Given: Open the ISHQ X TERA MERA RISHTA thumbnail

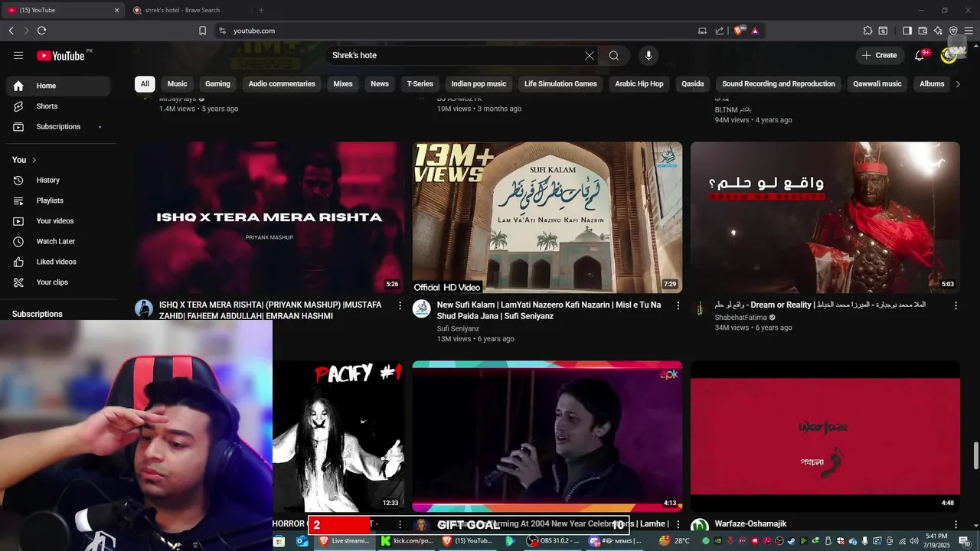Looking at the screenshot, I should pyautogui.click(x=269, y=217).
